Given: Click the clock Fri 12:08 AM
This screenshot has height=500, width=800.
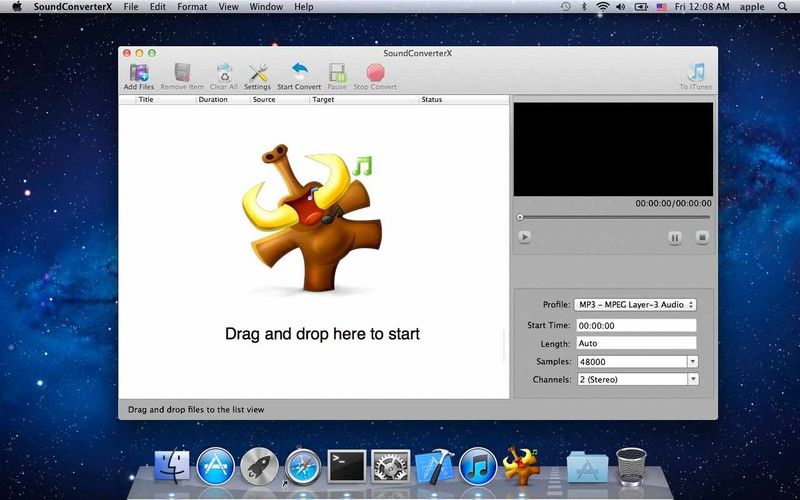Looking at the screenshot, I should click(702, 7).
